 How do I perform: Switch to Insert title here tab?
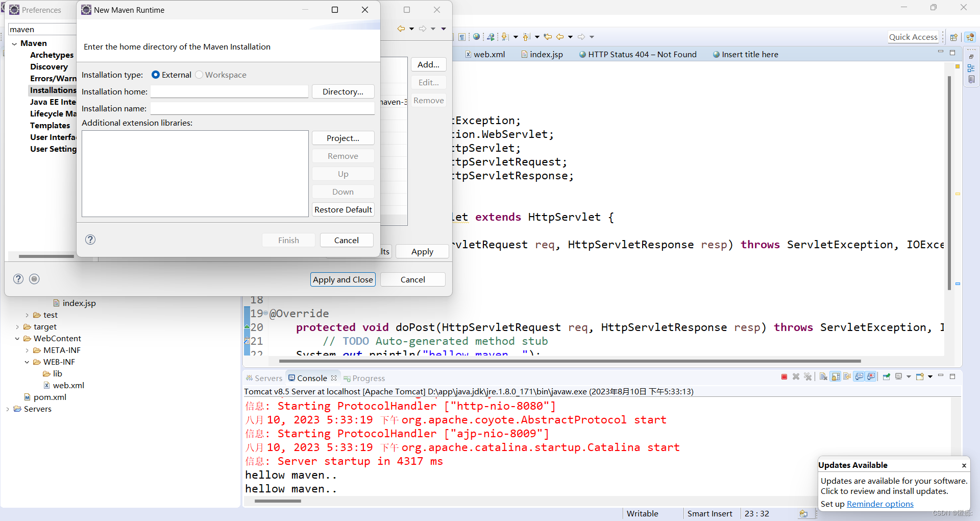(x=745, y=54)
